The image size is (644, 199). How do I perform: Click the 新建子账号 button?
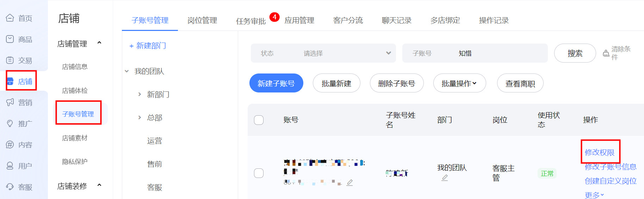coord(276,83)
